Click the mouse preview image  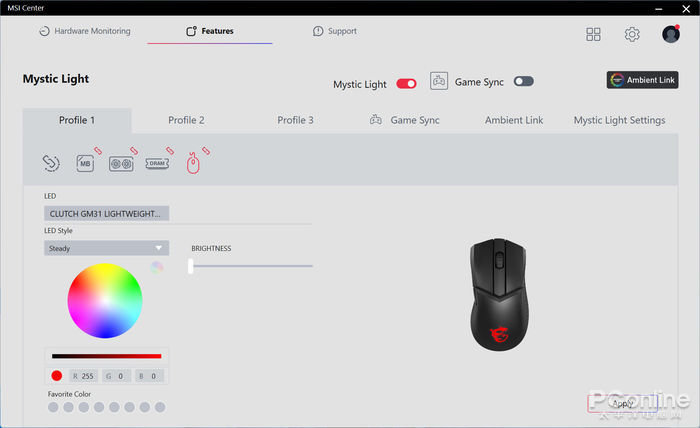499,295
